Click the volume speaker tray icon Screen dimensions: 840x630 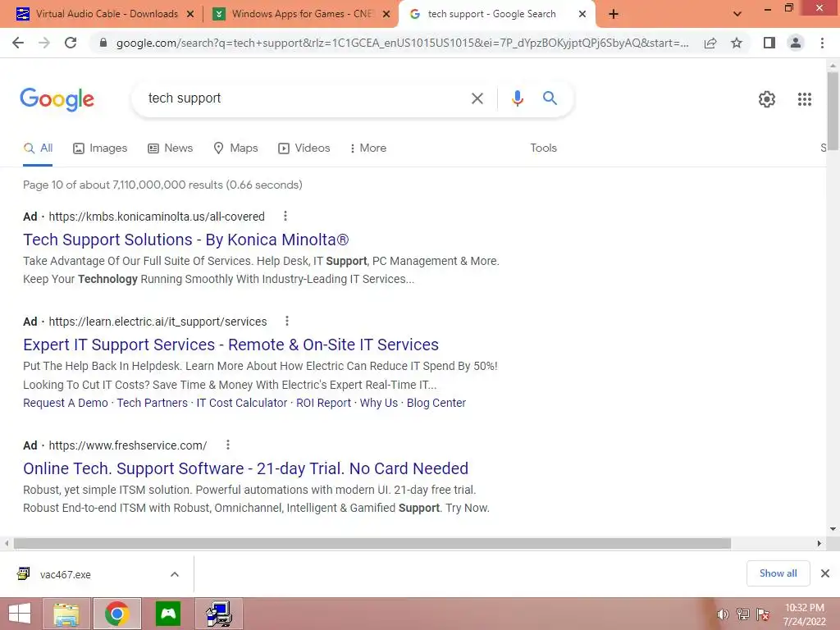tap(723, 614)
